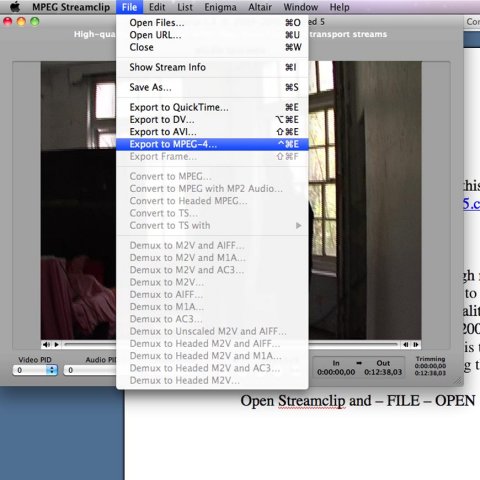Click the window resize grip corner
This screenshot has width=480, height=480.
pyautogui.click(x=458, y=381)
